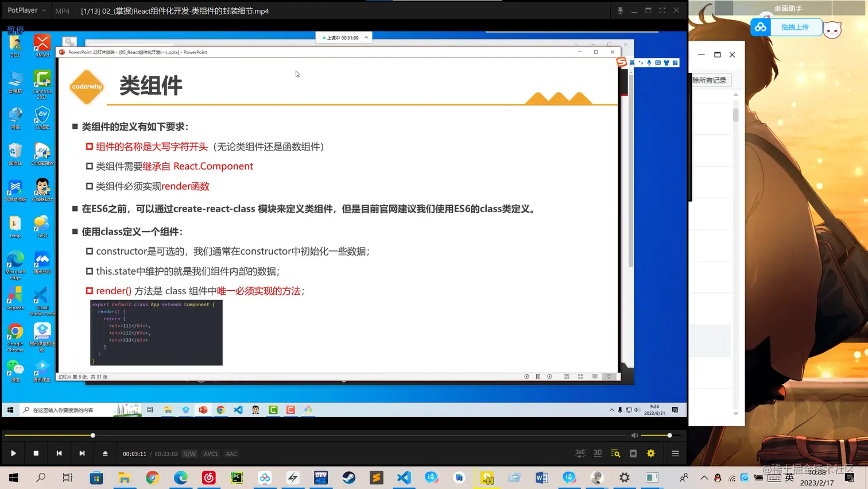Open NetEase Cloud Music from the taskbar

[208, 478]
